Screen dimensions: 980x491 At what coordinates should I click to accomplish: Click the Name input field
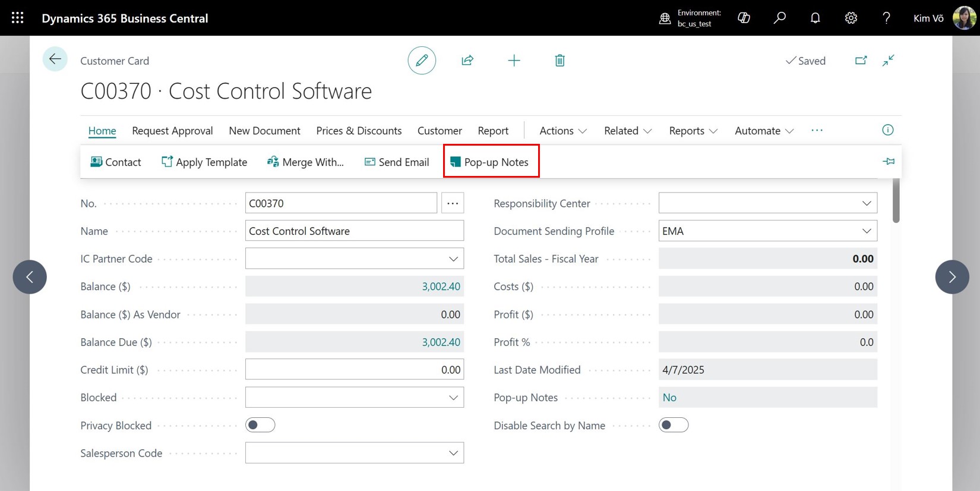point(355,231)
